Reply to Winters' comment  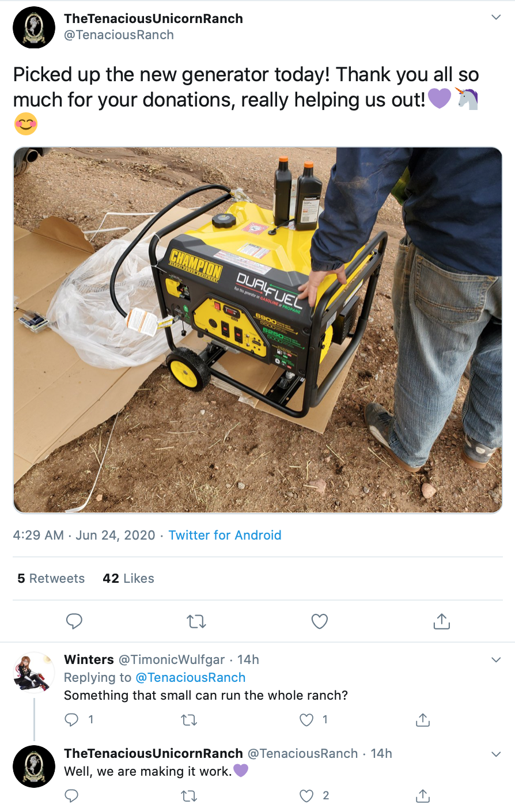pos(71,719)
